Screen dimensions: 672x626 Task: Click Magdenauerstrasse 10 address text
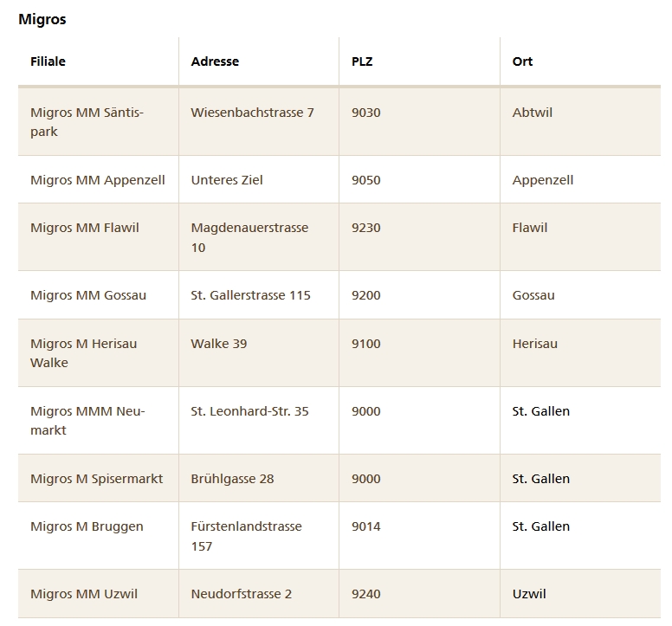click(249, 237)
